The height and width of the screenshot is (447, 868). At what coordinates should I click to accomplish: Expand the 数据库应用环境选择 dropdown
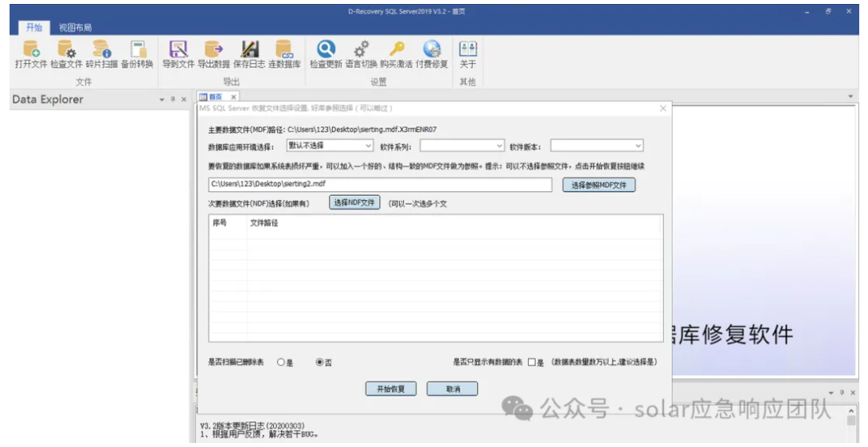[329, 146]
